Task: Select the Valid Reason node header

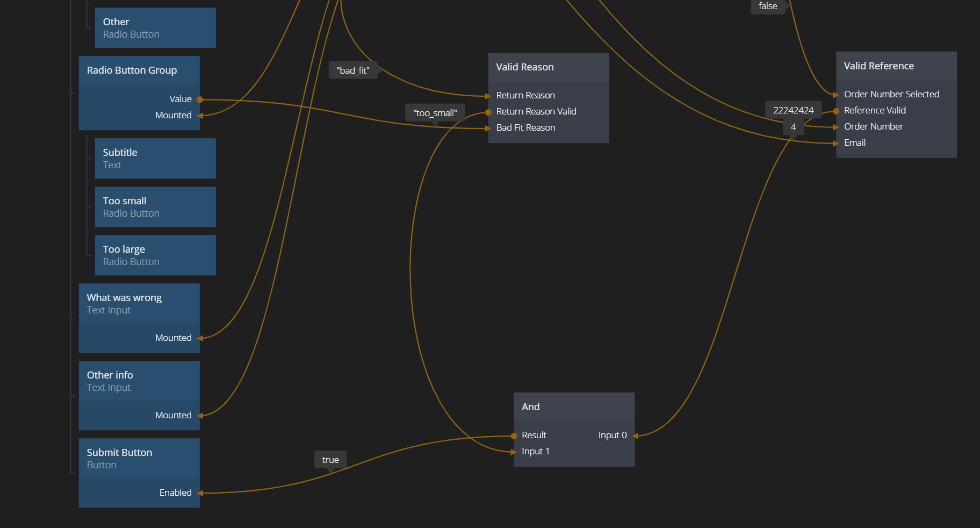Action: (x=548, y=67)
